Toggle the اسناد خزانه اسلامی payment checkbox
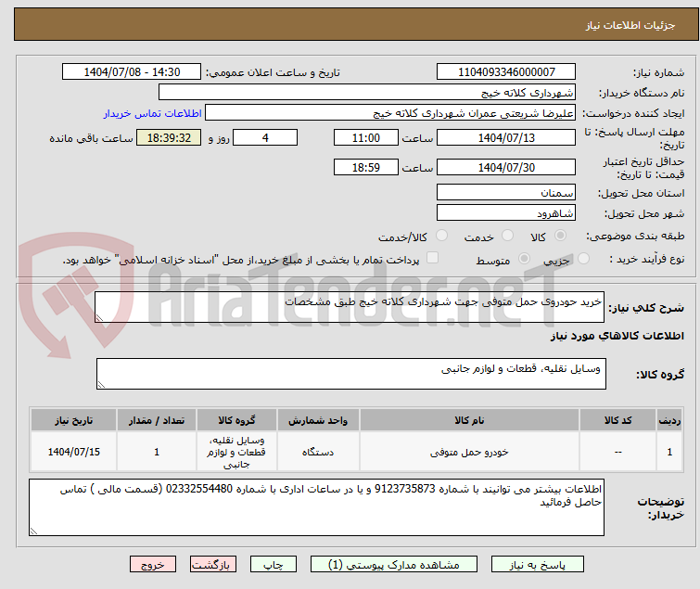The image size is (700, 589). click(x=432, y=258)
